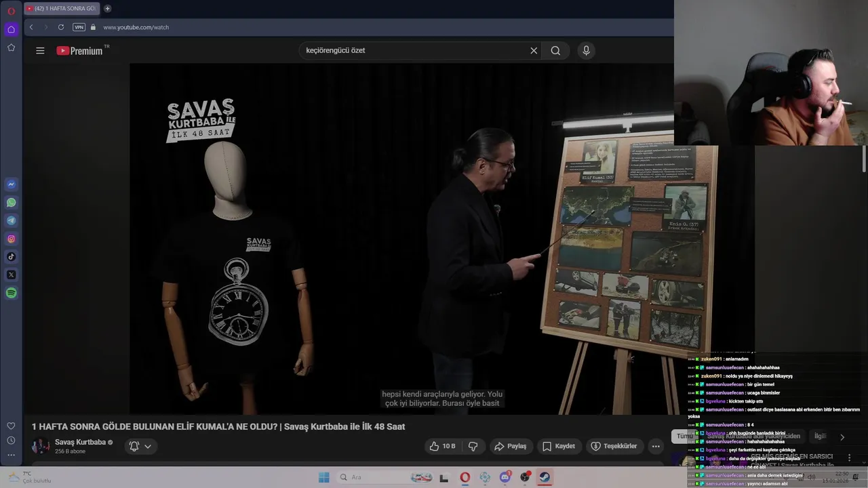
Task: Click the www.youtube.com/watch address field
Action: (136, 27)
